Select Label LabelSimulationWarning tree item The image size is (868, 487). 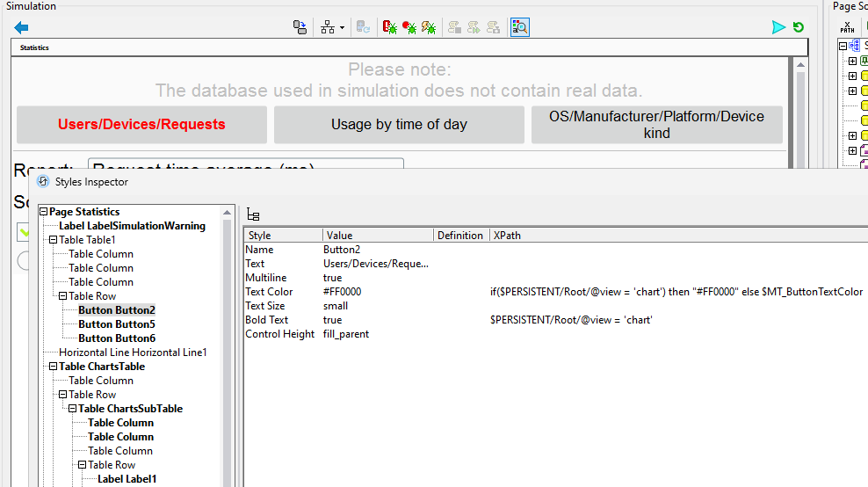click(x=132, y=226)
